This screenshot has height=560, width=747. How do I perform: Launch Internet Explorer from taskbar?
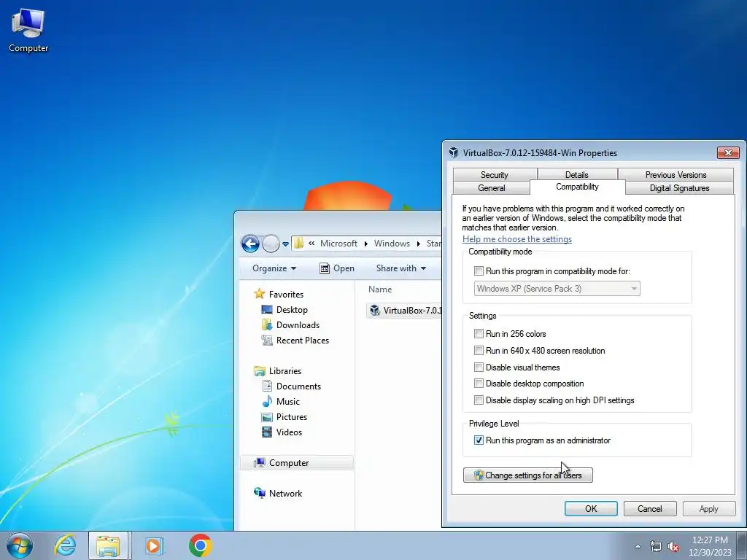point(65,545)
